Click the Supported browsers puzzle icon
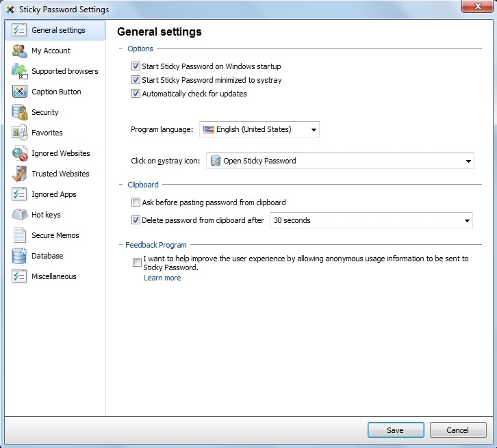Viewport: 497px width, 448px height. click(x=19, y=71)
